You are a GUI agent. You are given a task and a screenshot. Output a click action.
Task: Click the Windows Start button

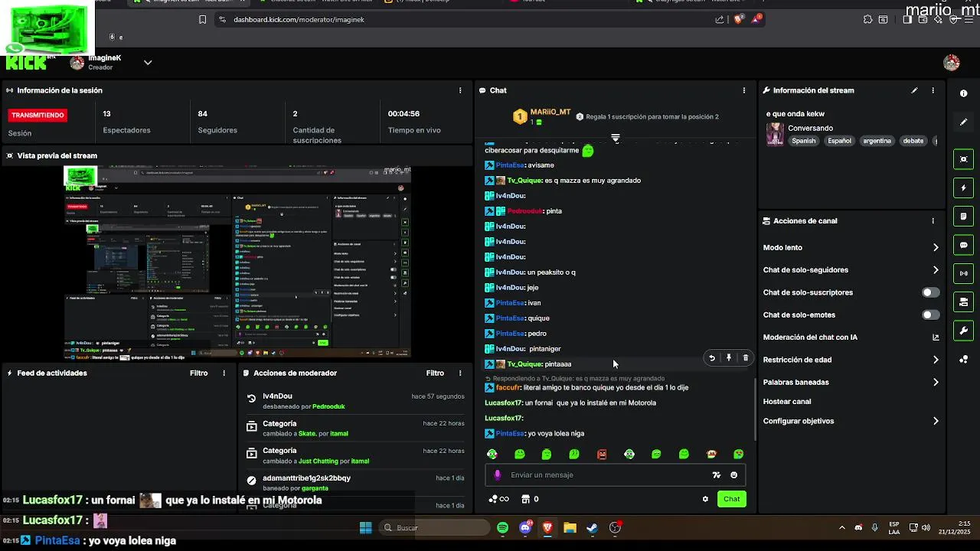click(365, 528)
